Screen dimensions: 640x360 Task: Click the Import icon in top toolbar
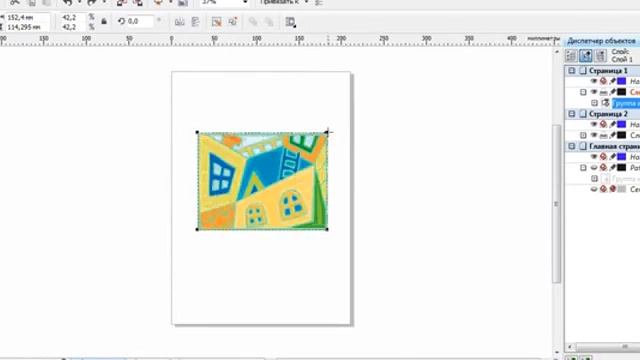122,2
